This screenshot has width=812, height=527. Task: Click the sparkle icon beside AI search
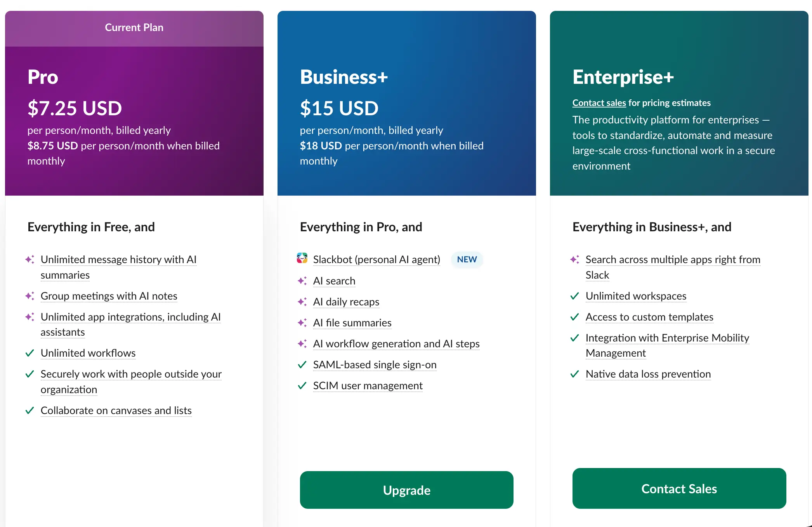point(302,280)
